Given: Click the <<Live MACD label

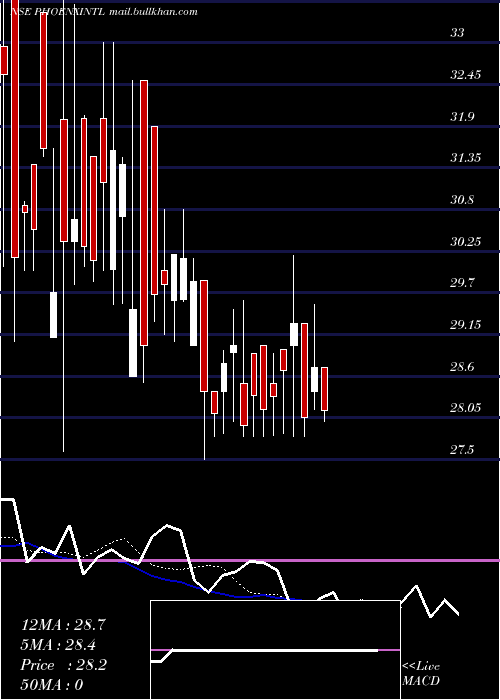Looking at the screenshot, I should [x=421, y=673].
